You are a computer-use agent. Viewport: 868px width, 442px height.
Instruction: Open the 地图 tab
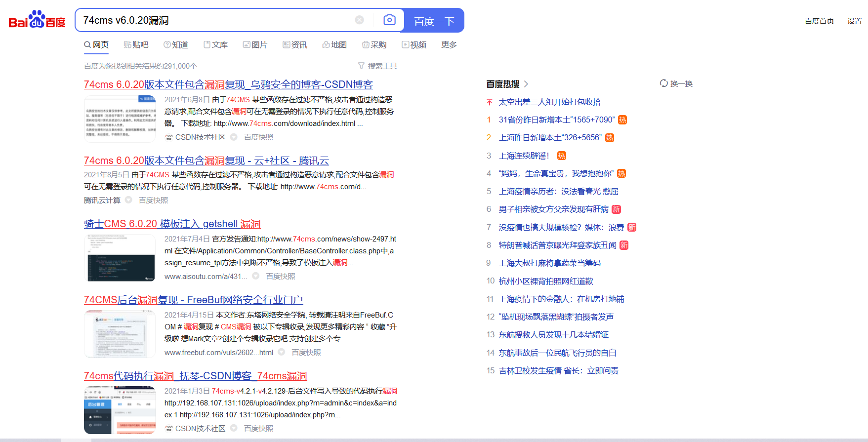pyautogui.click(x=334, y=45)
